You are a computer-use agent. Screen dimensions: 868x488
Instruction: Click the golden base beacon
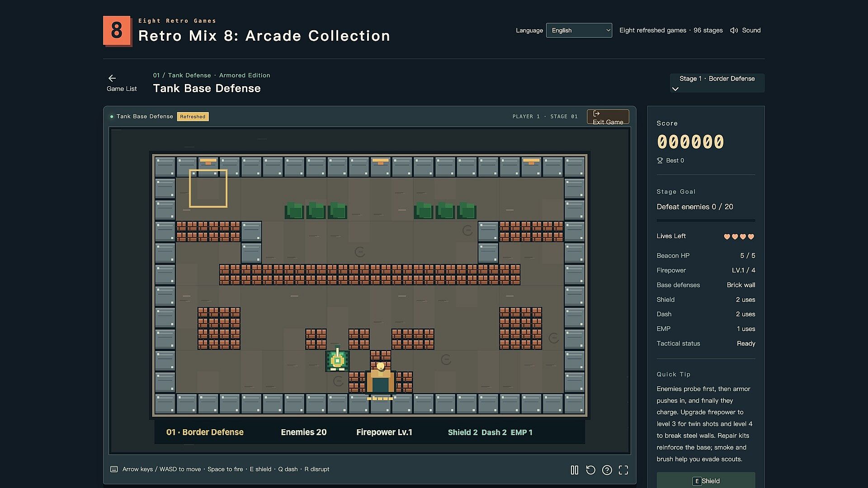380,379
